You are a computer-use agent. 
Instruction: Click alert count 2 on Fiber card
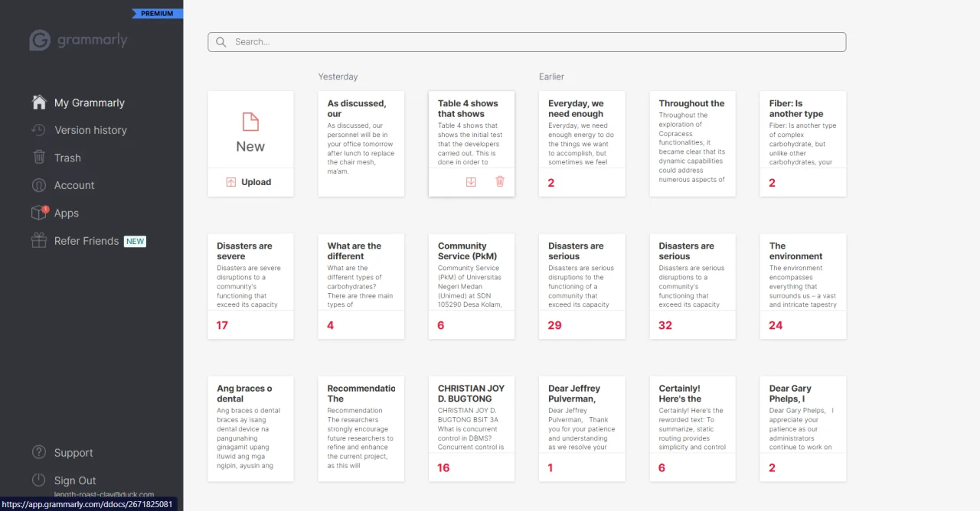point(772,183)
